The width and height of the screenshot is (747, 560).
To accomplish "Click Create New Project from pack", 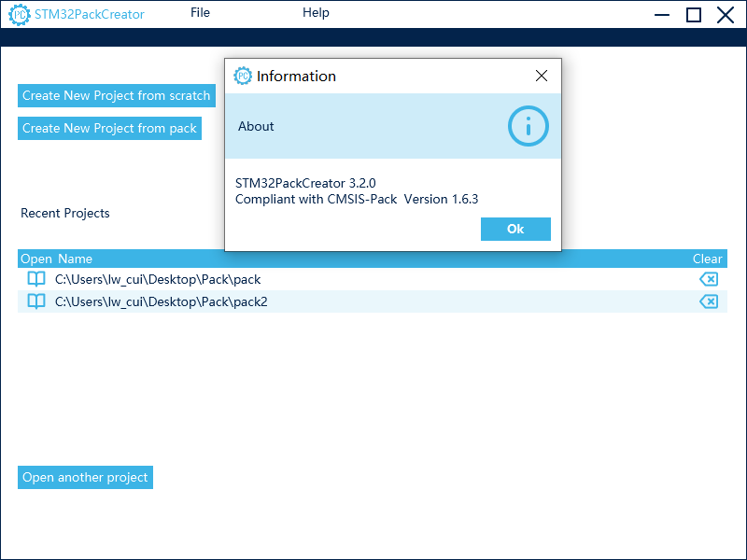I will point(109,129).
